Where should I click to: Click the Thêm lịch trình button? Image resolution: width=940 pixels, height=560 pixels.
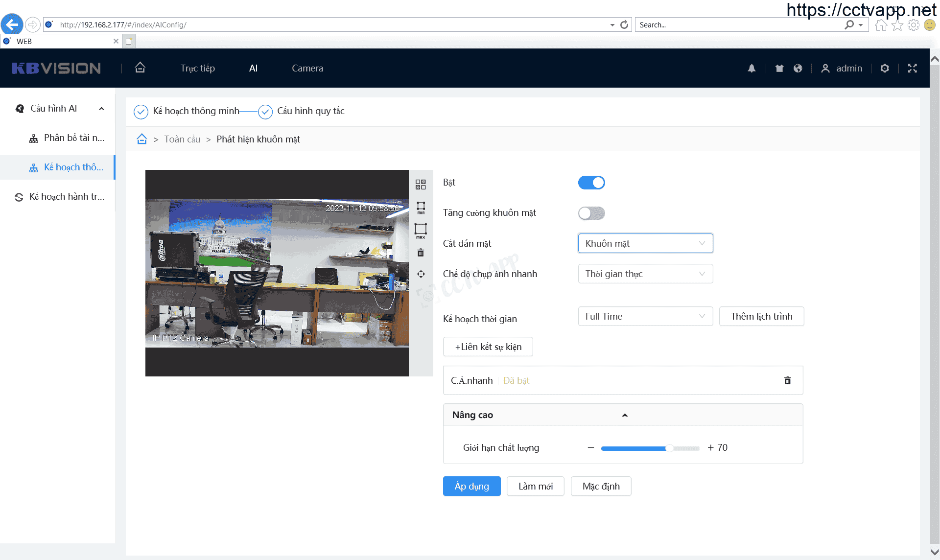pyautogui.click(x=761, y=316)
